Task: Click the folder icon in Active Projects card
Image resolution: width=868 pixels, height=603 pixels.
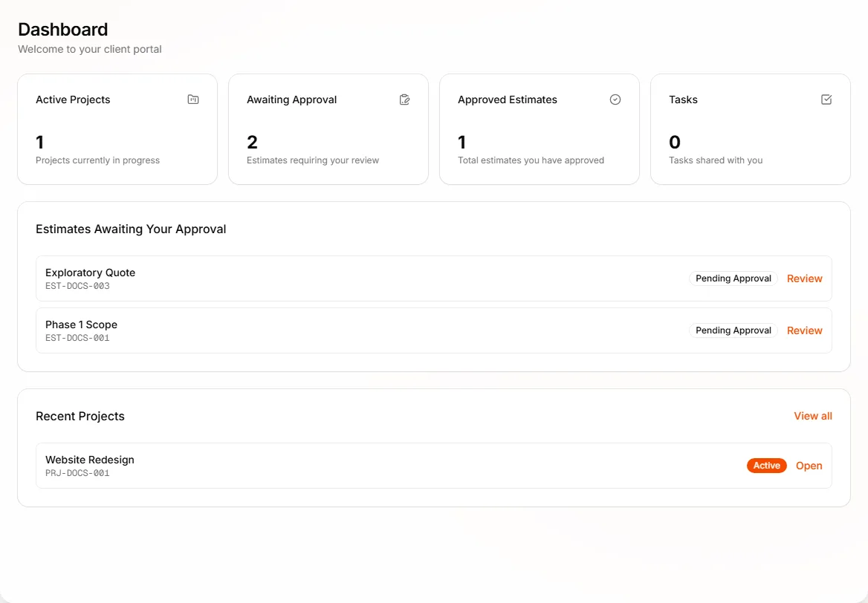Action: [x=193, y=100]
